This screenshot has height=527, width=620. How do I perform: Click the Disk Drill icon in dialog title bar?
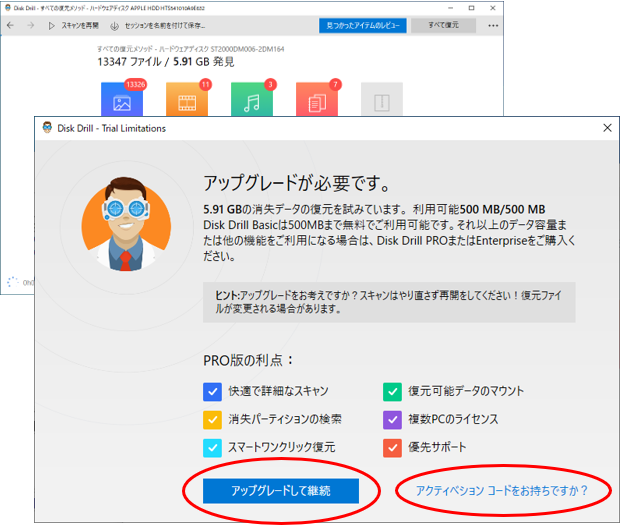(x=47, y=128)
